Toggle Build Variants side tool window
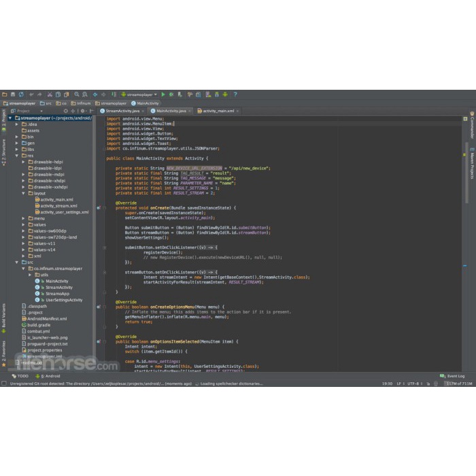Image resolution: width=476 pixels, height=476 pixels. tap(3, 318)
